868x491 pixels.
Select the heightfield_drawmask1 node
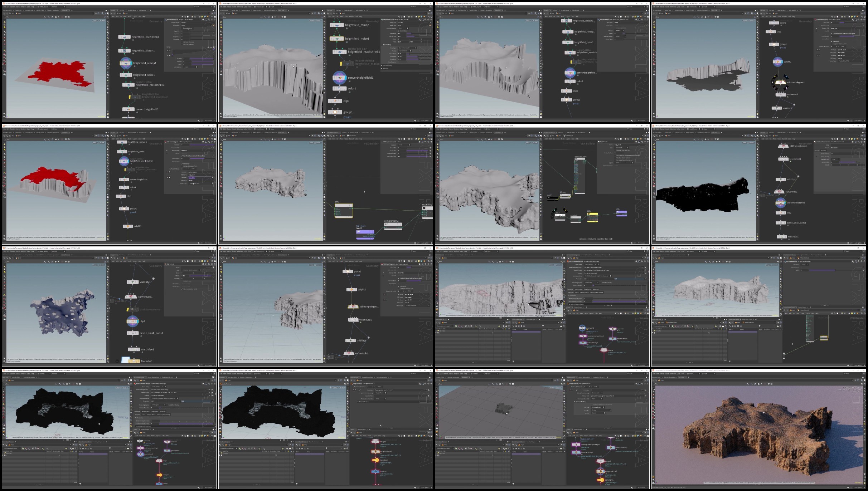click(x=124, y=37)
